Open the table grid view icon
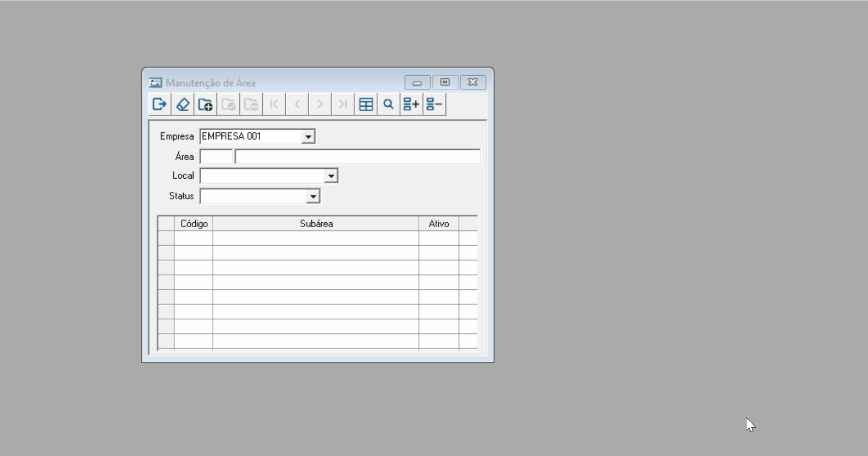The width and height of the screenshot is (868, 456). pyautogui.click(x=366, y=104)
